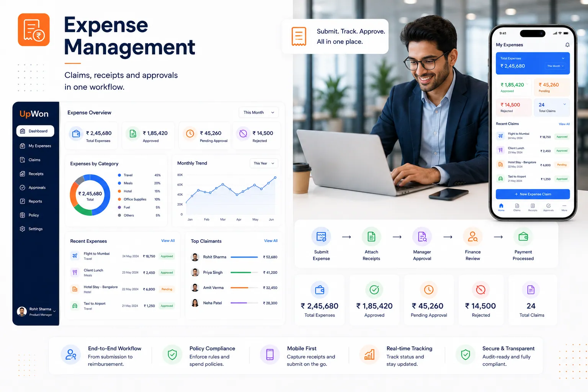Tap the Home tab in phone bottom bar
588x392 pixels.
(501, 207)
